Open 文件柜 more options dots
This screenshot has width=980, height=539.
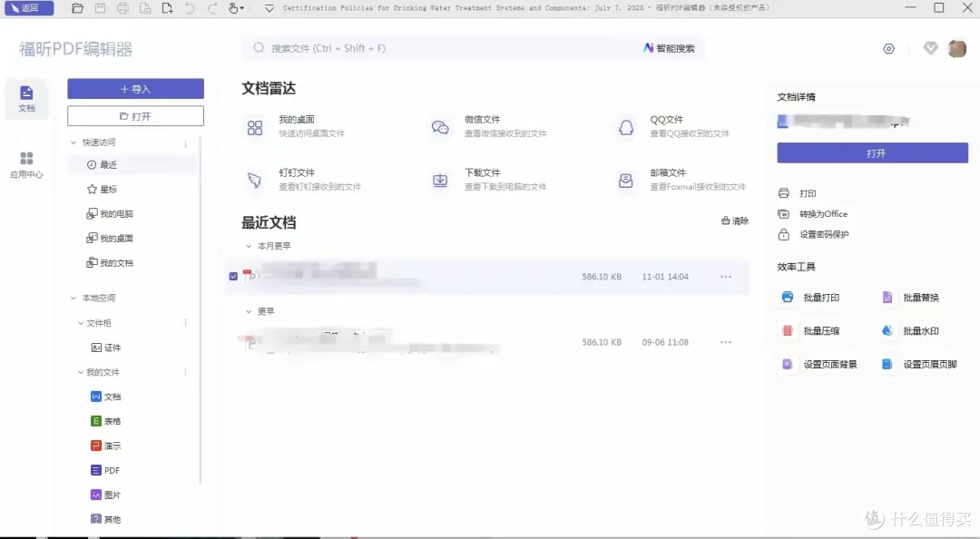186,323
